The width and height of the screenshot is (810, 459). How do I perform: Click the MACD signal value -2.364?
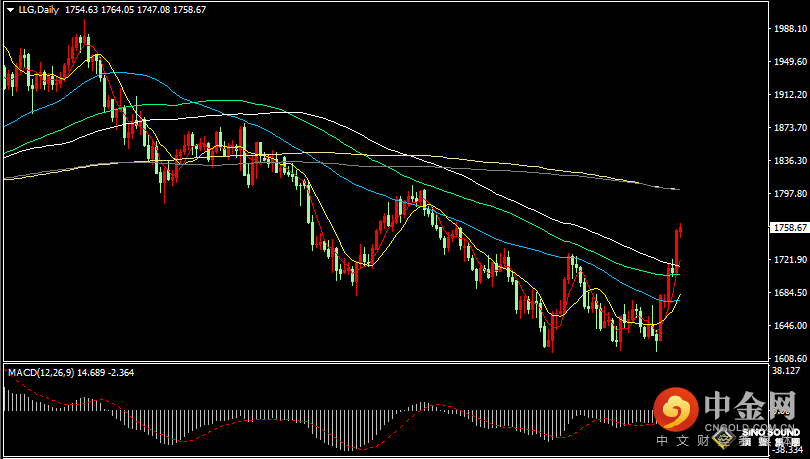click(121, 372)
